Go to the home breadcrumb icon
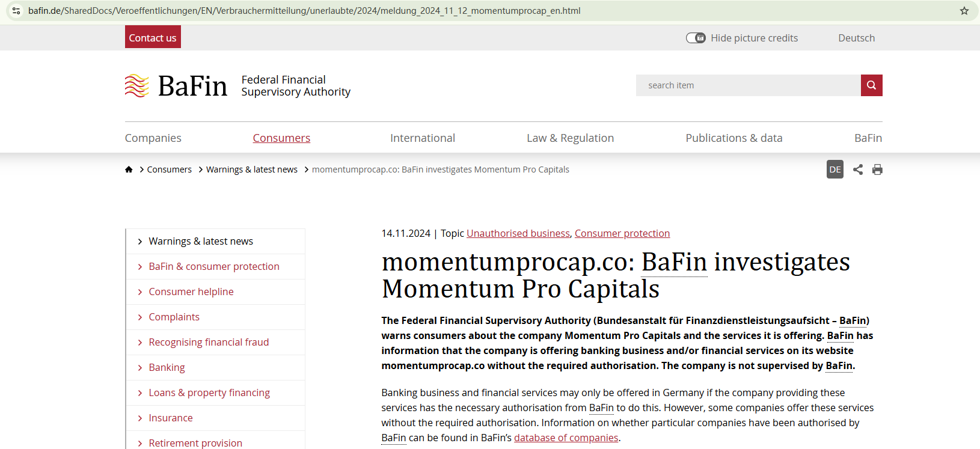Image resolution: width=980 pixels, height=449 pixels. (129, 170)
